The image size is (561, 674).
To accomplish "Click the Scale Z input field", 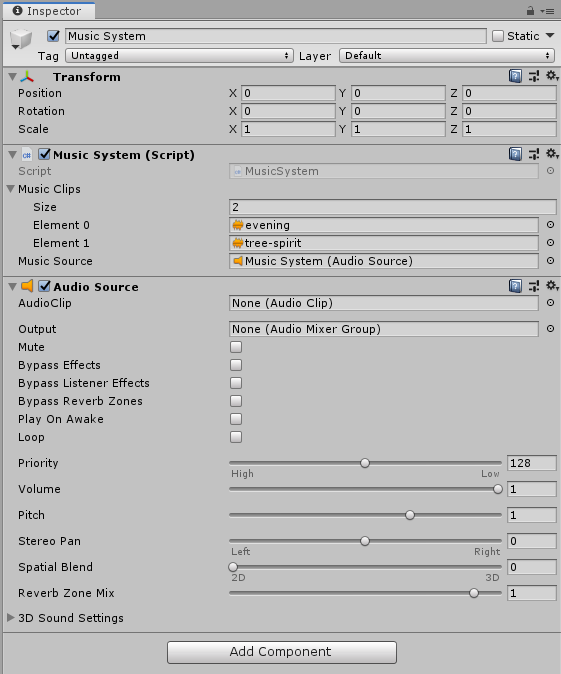I will coord(509,129).
